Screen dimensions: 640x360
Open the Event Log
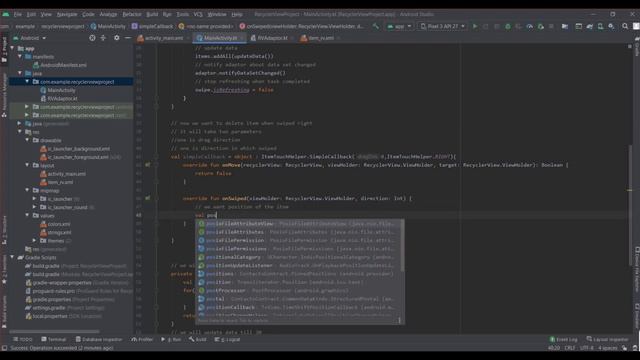(563, 339)
